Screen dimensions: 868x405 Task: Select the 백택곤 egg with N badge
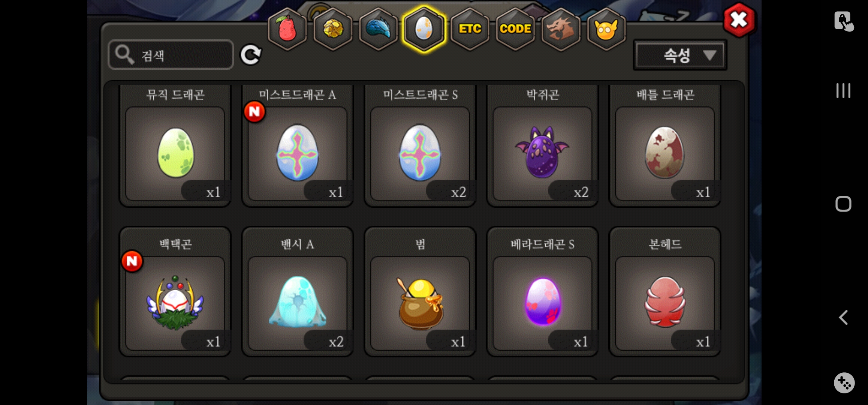(175, 292)
